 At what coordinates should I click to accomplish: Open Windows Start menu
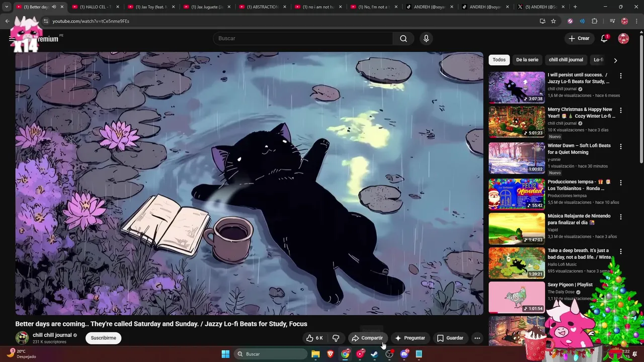[225, 354]
